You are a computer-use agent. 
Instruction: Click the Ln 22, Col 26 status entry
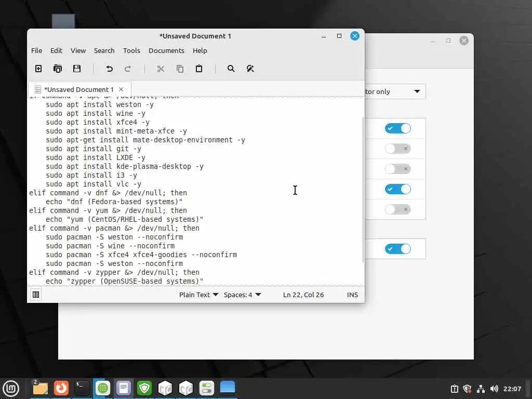[x=303, y=295]
